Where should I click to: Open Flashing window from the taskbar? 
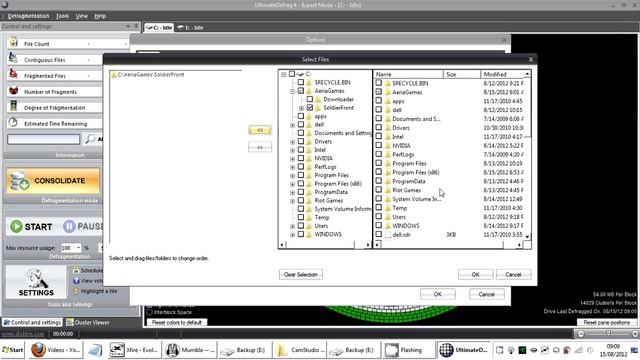coord(409,350)
